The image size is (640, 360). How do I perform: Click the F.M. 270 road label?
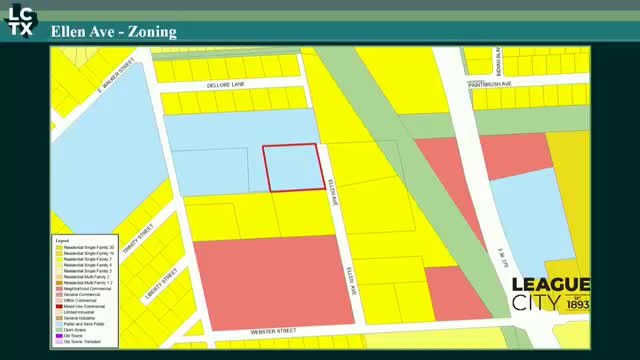click(x=503, y=258)
